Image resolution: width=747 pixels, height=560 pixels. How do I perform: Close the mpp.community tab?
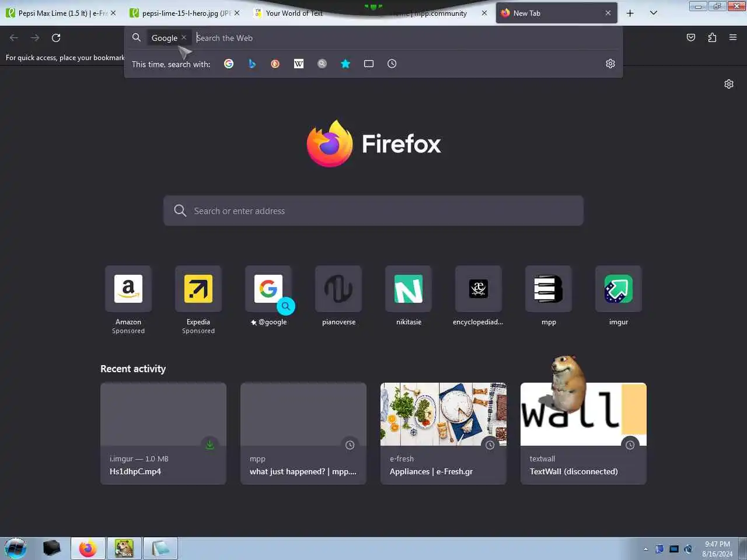[x=484, y=13]
